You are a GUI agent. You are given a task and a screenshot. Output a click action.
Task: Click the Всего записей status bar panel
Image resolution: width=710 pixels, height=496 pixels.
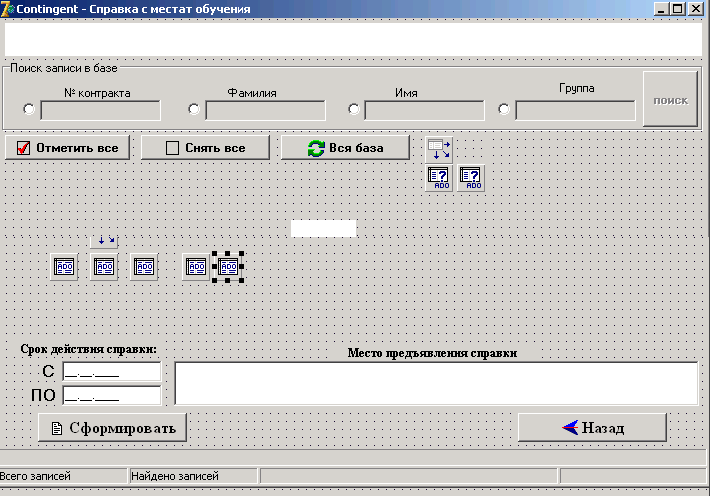63,476
